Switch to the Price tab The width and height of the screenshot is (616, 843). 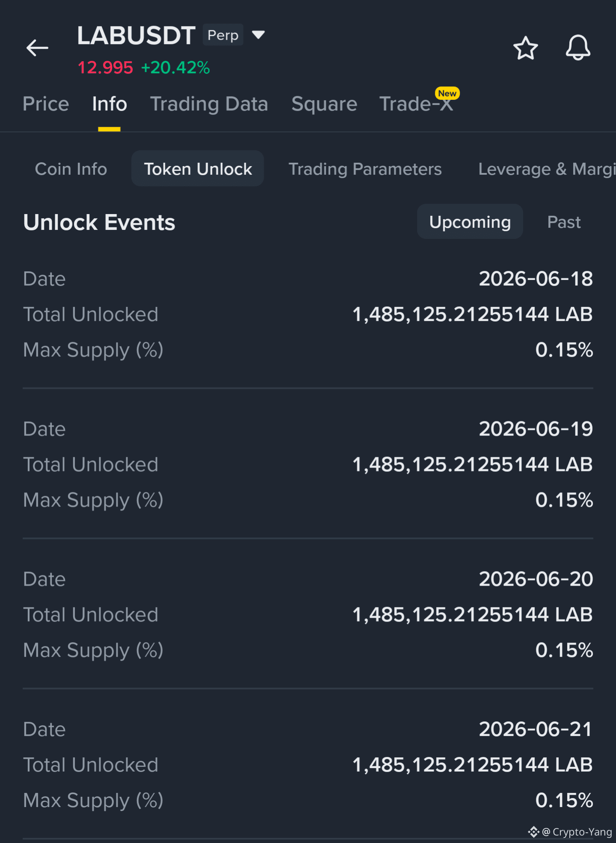[46, 104]
